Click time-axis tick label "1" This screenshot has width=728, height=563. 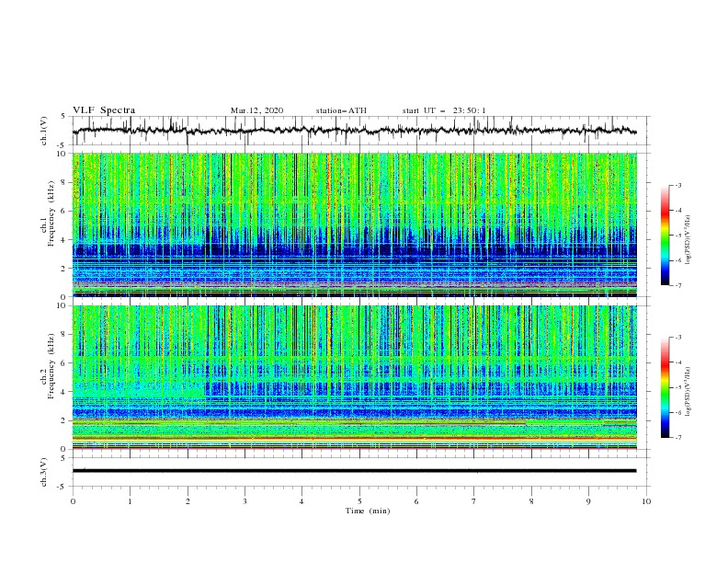[130, 501]
